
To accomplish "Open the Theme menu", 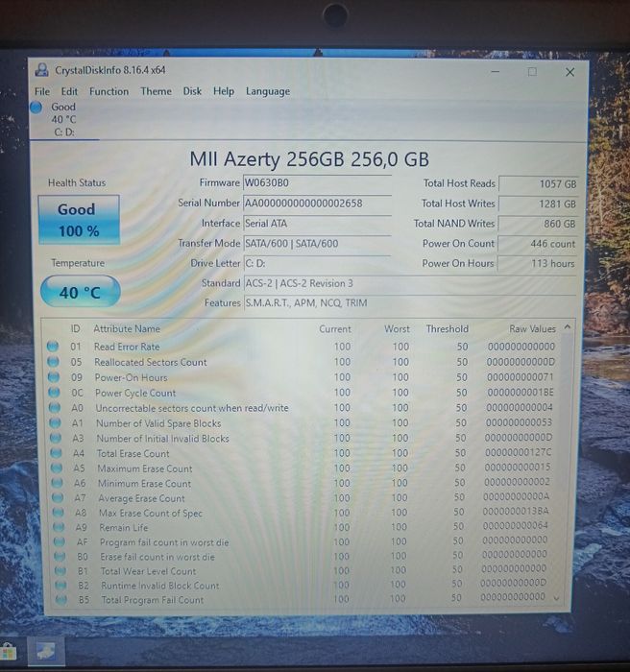I will (x=157, y=91).
